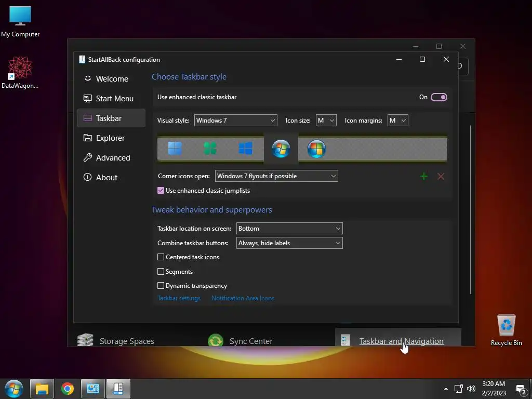Click the Storage Spaces icon in Control Panel
532x399 pixels.
(x=85, y=339)
